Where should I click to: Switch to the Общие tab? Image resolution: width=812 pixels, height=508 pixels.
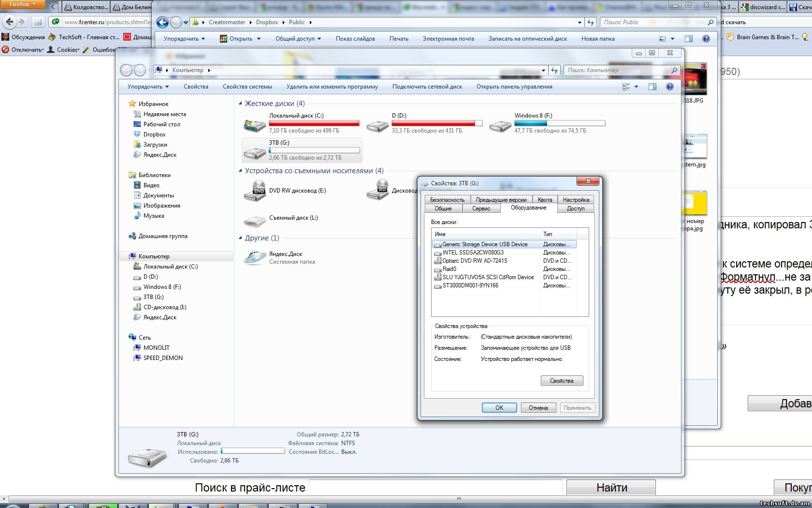click(443, 209)
